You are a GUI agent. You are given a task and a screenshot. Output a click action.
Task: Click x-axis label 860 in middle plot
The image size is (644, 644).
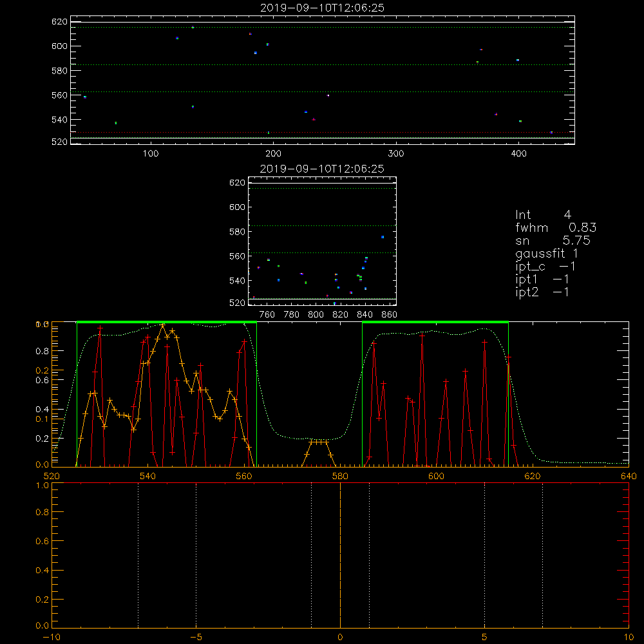point(389,315)
